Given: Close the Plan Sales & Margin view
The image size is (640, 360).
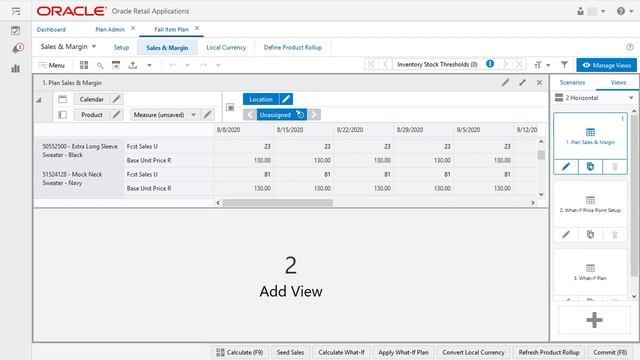Looking at the screenshot, I should [539, 82].
